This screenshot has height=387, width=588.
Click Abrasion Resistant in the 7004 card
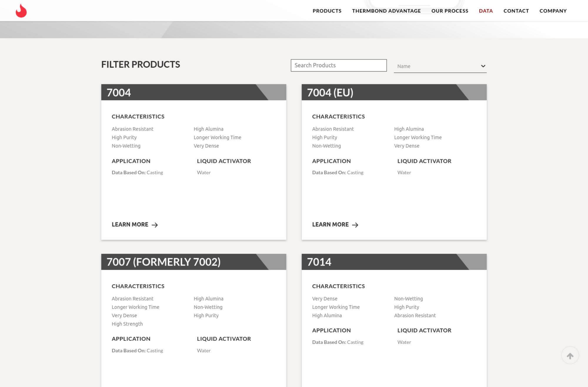click(132, 129)
